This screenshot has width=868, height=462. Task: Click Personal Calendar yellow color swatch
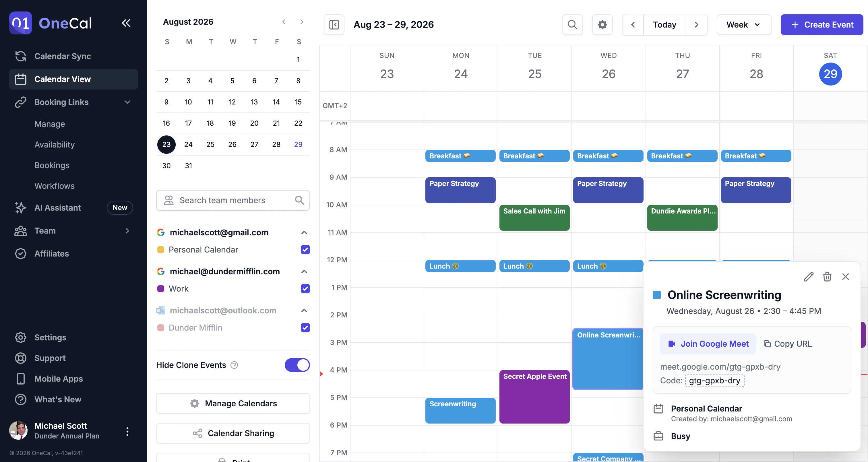pyautogui.click(x=161, y=250)
